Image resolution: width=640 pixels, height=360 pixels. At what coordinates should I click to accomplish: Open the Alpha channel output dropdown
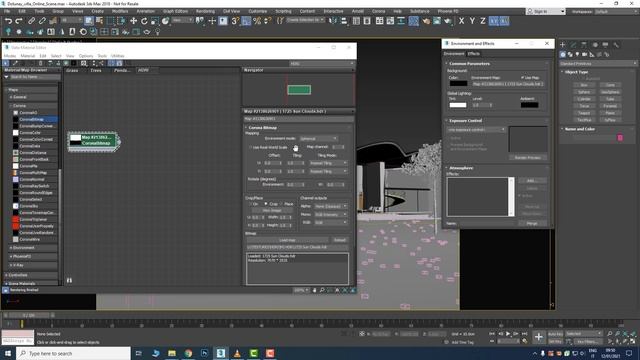(x=331, y=206)
